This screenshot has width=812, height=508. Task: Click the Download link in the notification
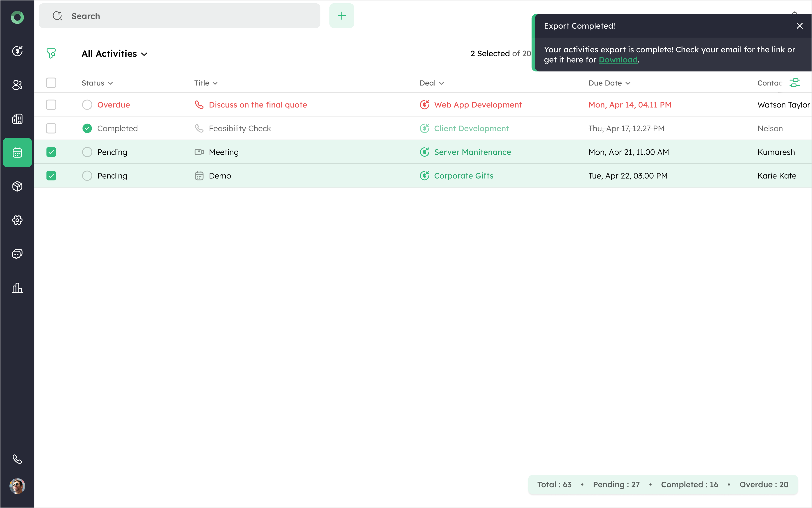tap(618, 60)
